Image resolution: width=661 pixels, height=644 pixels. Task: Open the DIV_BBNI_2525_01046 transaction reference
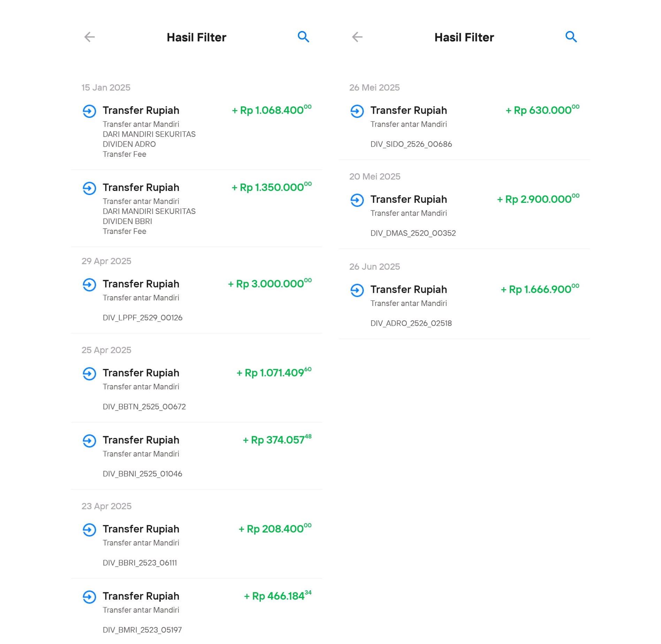(x=142, y=474)
